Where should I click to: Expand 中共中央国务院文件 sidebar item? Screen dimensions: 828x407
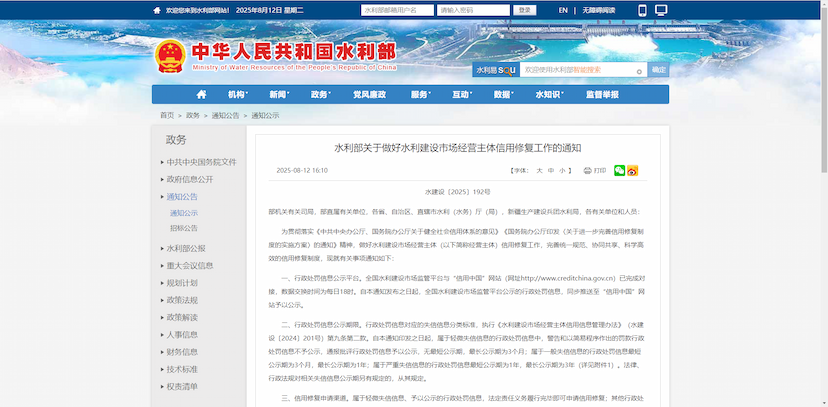click(199, 162)
